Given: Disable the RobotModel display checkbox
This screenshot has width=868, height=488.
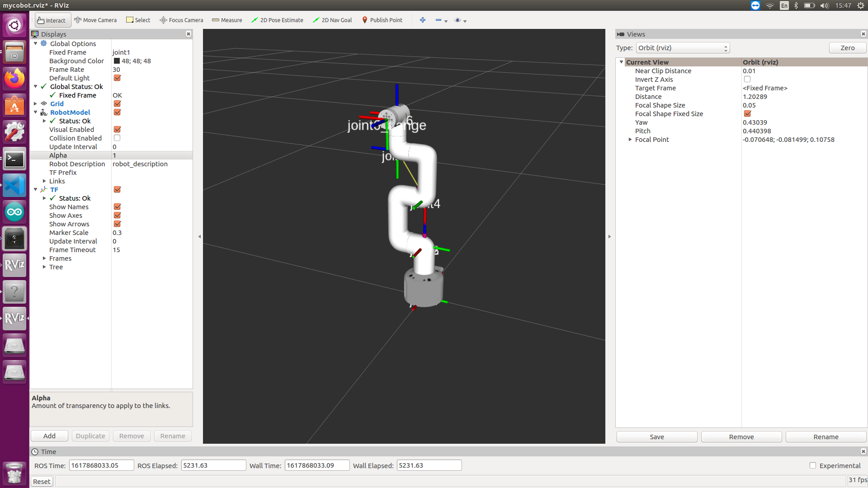Looking at the screenshot, I should [117, 113].
